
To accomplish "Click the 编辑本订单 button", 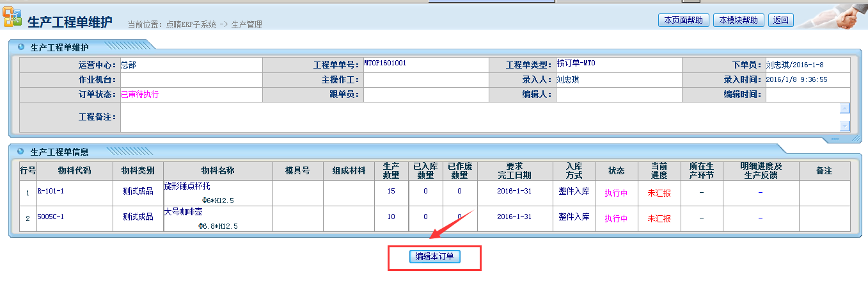I will click(435, 257).
